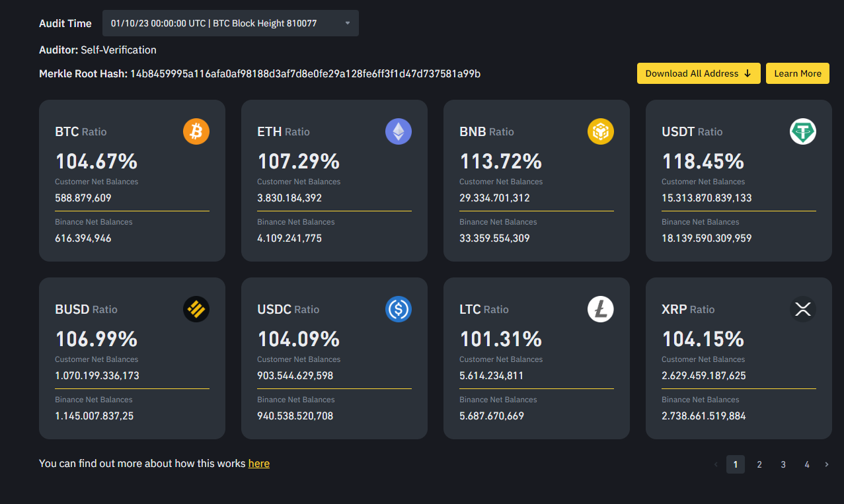844x504 pixels.
Task: Click the Learn More button
Action: pyautogui.click(x=797, y=73)
